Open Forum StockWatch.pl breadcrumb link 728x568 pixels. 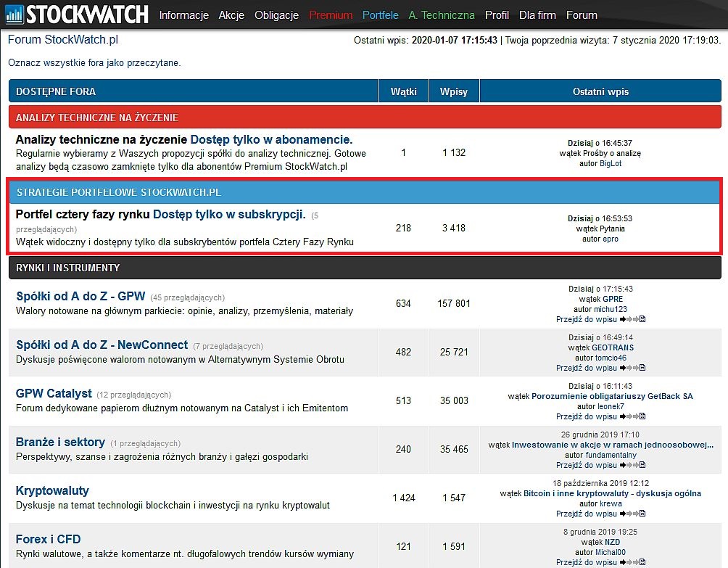(x=62, y=39)
